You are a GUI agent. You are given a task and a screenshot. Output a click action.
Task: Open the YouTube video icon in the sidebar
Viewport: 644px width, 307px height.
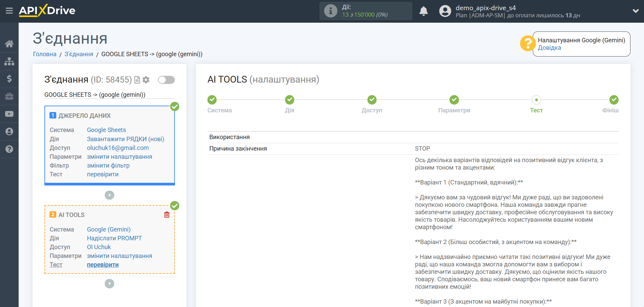coord(9,114)
